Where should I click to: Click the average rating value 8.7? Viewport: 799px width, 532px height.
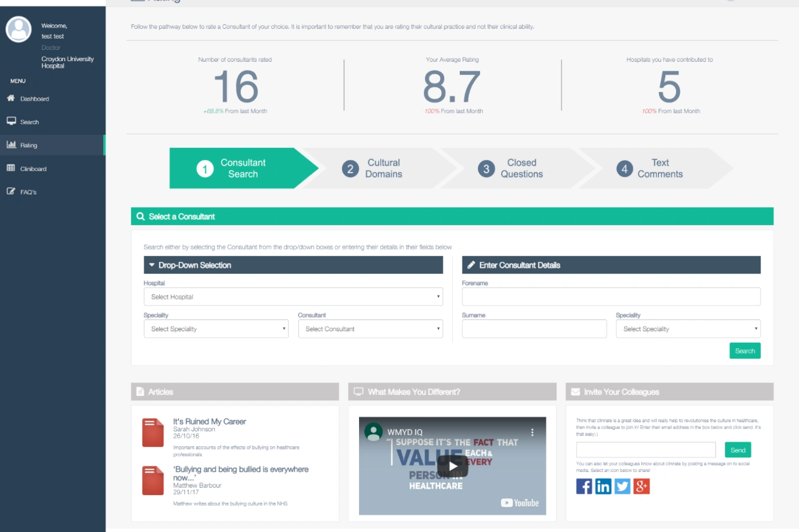coord(452,87)
